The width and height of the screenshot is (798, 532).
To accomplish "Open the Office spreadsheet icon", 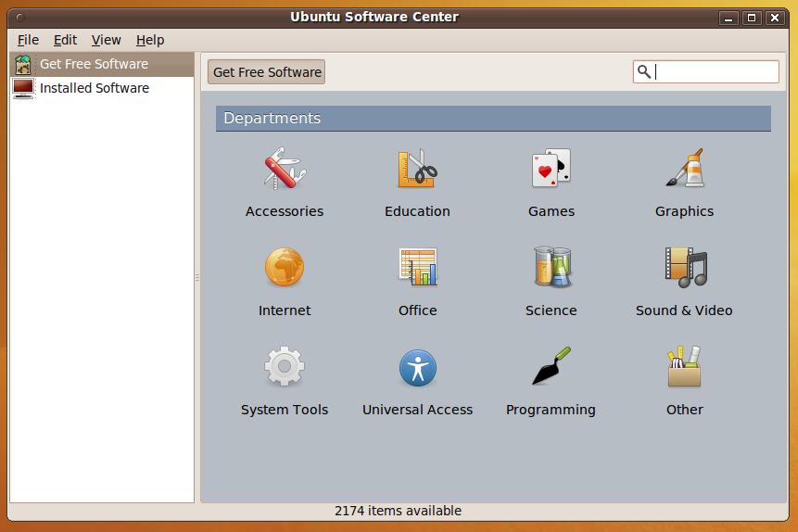I will pyautogui.click(x=417, y=269).
